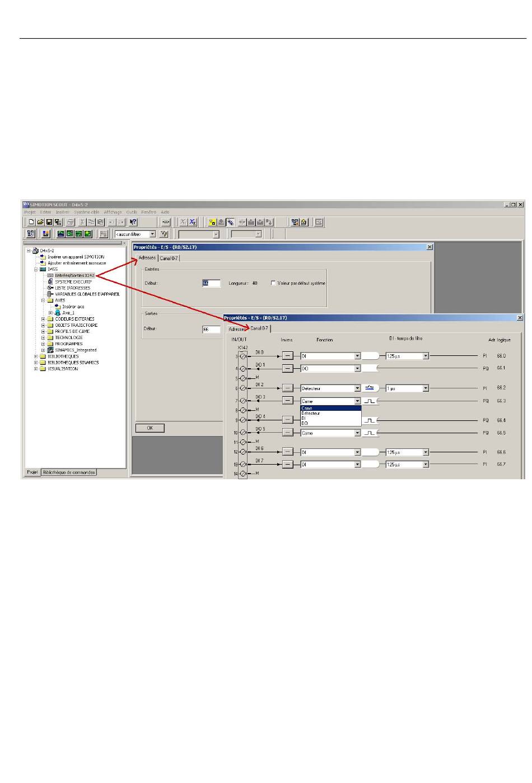Switch to Canal 0-7 tab in back dialog

(169, 258)
